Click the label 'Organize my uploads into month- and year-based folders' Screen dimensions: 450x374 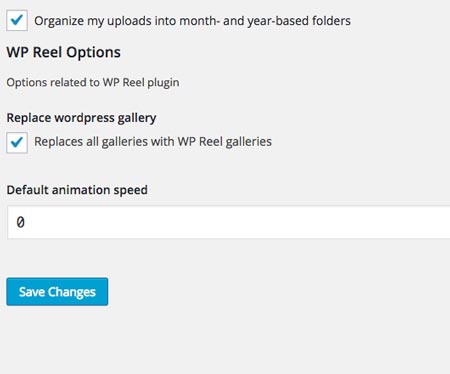click(x=192, y=21)
